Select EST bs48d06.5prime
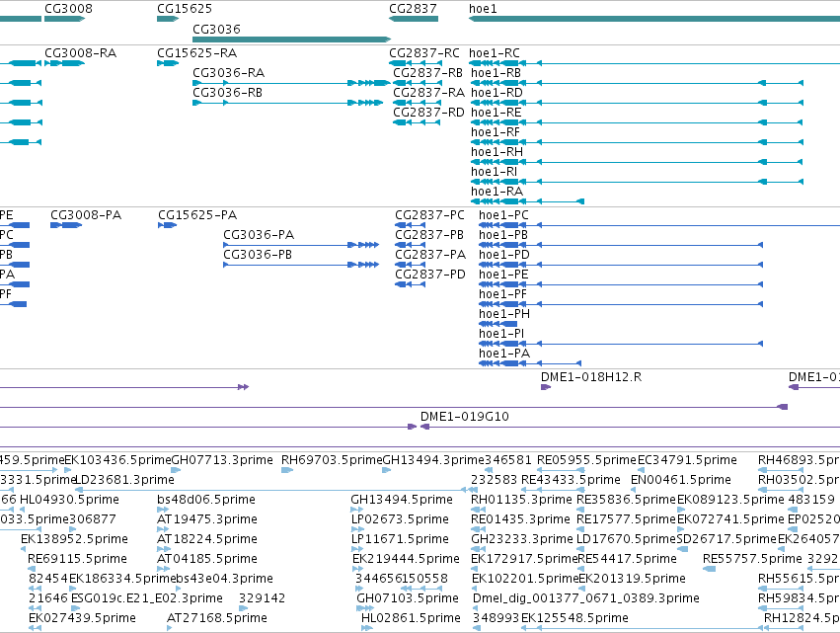Image resolution: width=840 pixels, height=633 pixels. click(163, 510)
